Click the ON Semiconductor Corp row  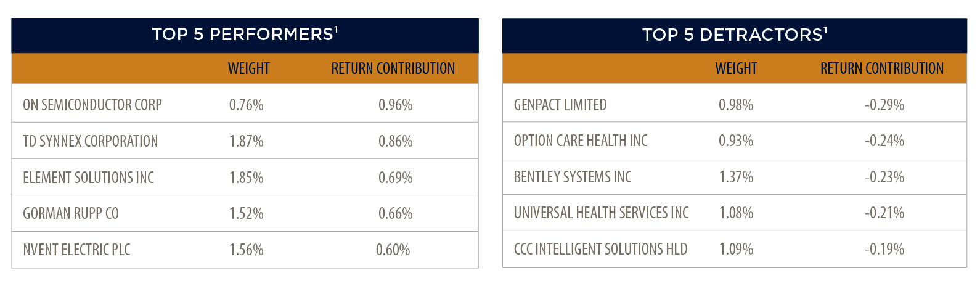(x=245, y=104)
